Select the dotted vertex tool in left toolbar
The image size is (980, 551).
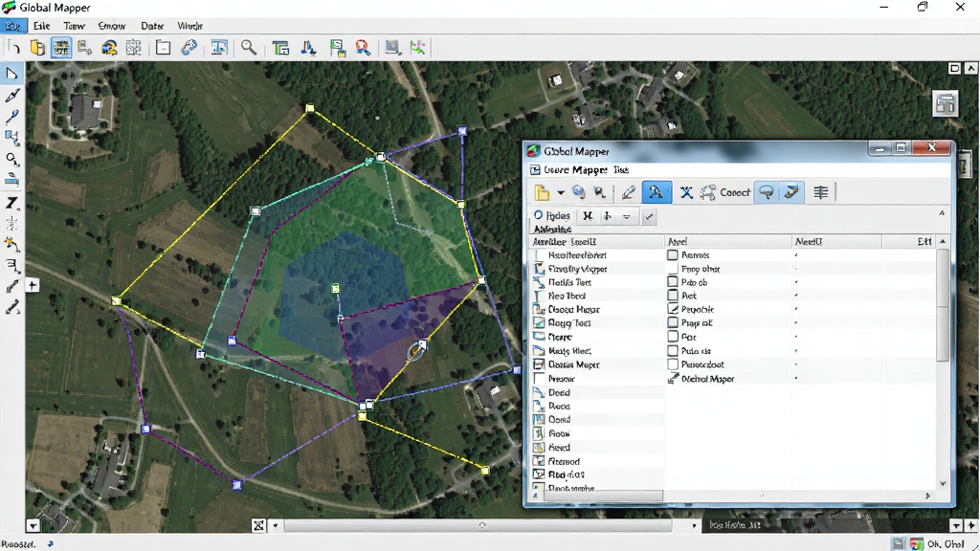pos(11,224)
